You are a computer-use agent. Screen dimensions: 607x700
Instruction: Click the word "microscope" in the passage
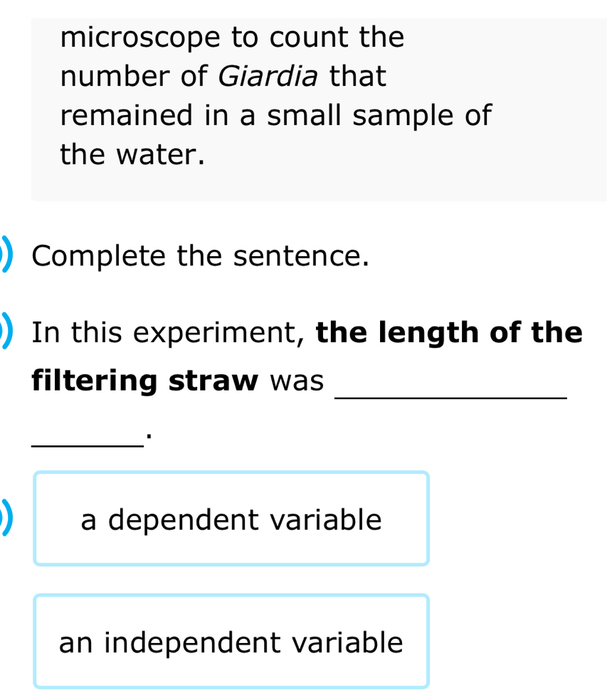(140, 37)
